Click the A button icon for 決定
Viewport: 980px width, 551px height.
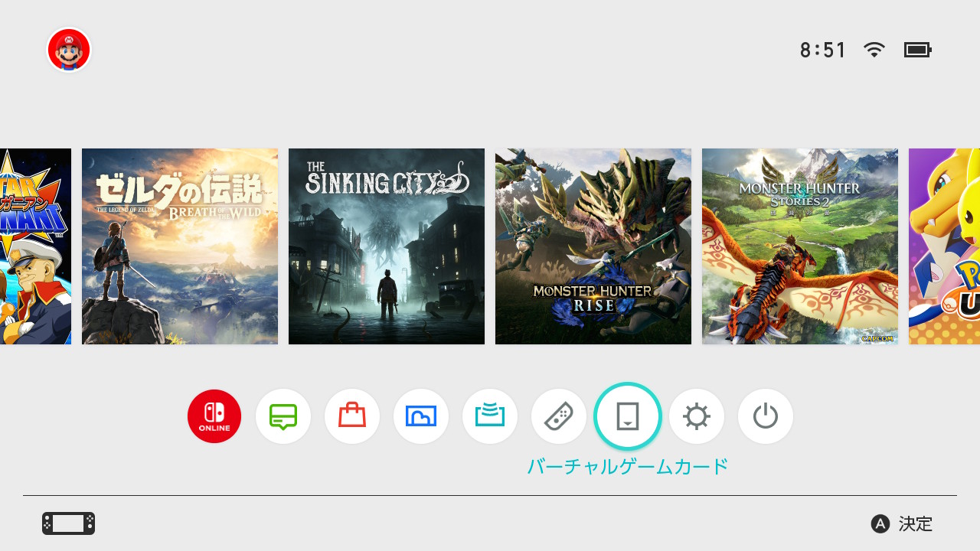click(x=880, y=523)
